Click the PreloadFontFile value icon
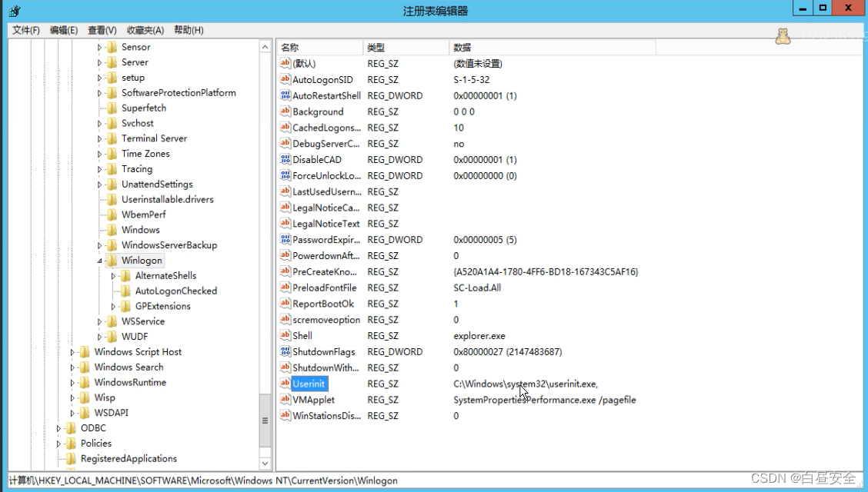 pos(285,288)
